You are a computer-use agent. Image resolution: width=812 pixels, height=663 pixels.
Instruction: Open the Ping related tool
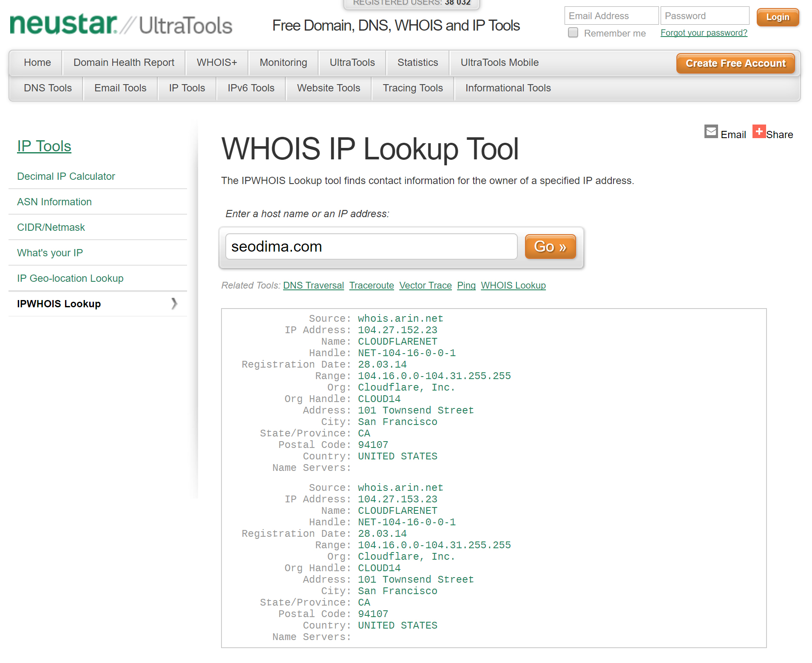466,286
